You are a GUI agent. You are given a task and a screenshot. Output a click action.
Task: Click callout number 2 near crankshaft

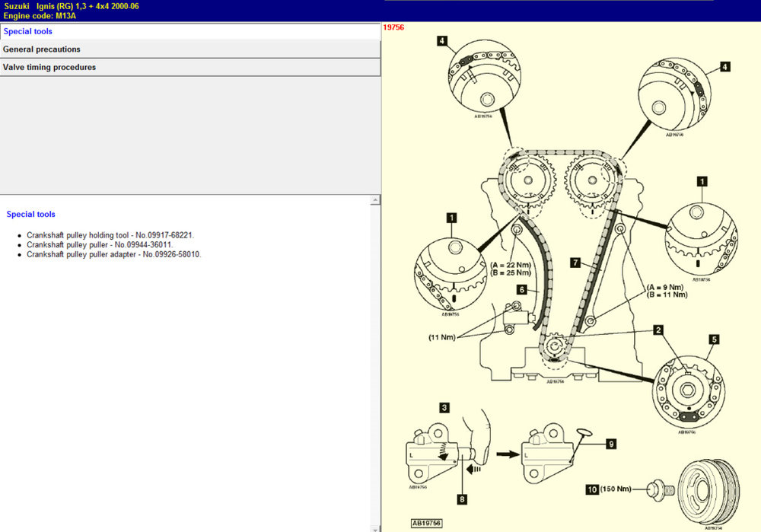pyautogui.click(x=658, y=330)
